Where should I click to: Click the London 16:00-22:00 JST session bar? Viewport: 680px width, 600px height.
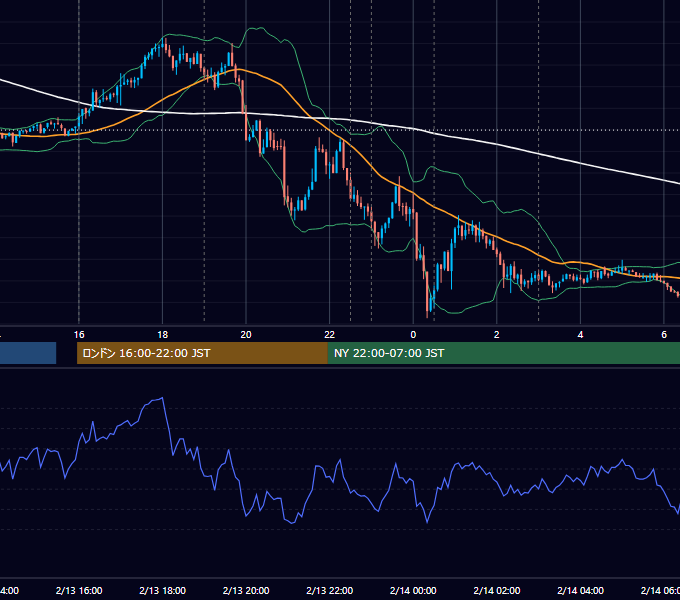click(202, 353)
